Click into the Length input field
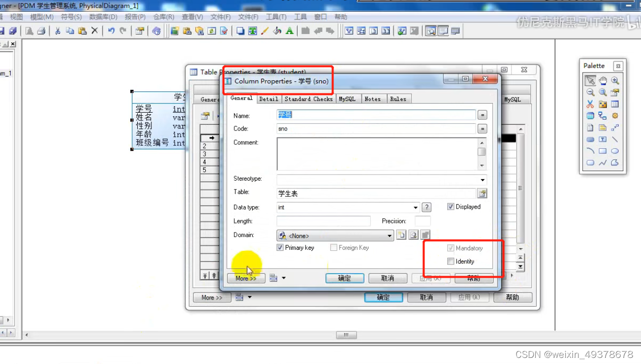Image resolution: width=641 pixels, height=364 pixels. click(323, 221)
